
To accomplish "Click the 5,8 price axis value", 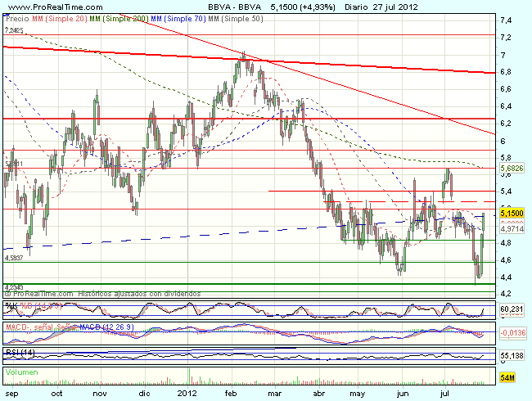I will (505, 158).
